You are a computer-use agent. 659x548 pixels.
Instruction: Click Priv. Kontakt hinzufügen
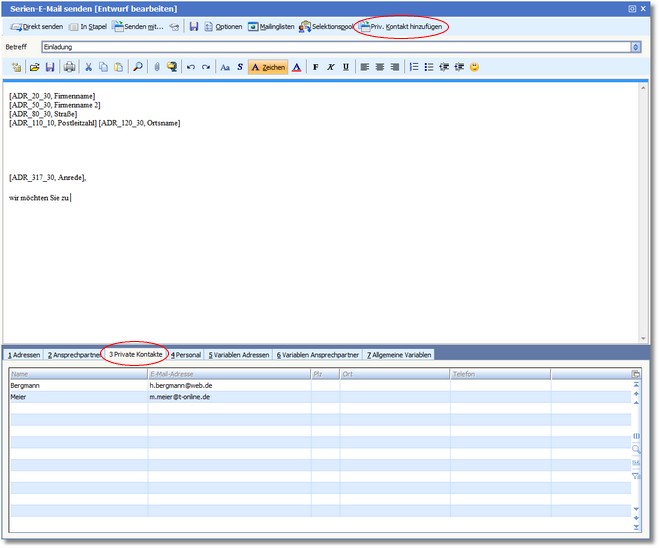(403, 26)
